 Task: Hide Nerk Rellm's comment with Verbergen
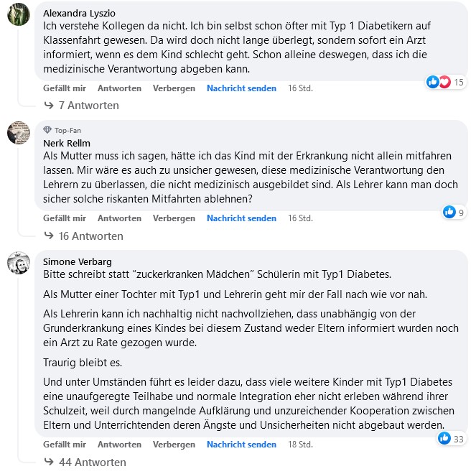click(x=174, y=218)
